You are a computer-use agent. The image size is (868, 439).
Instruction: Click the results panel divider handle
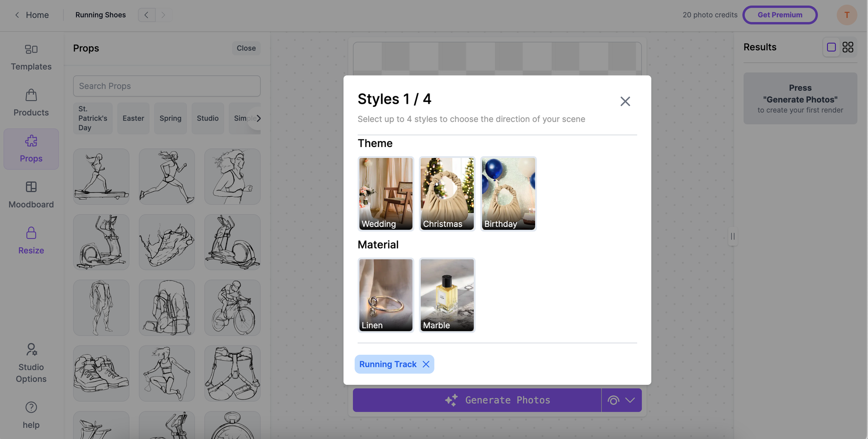click(733, 236)
